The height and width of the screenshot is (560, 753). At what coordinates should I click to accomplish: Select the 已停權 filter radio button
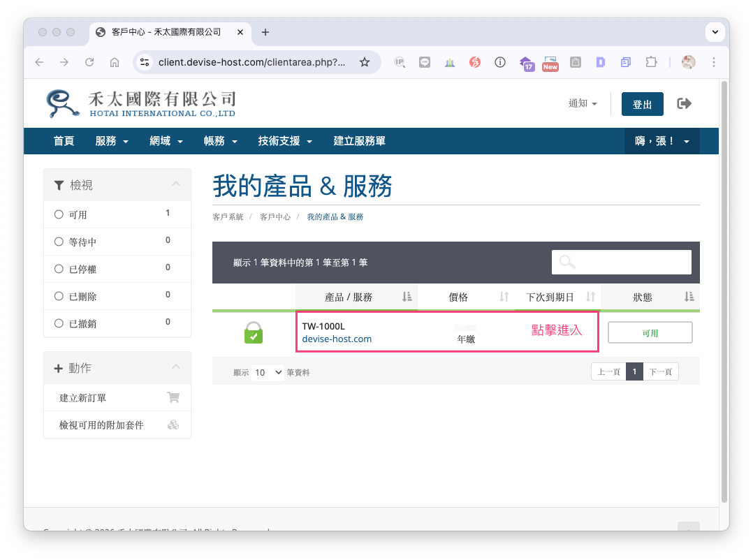point(59,269)
